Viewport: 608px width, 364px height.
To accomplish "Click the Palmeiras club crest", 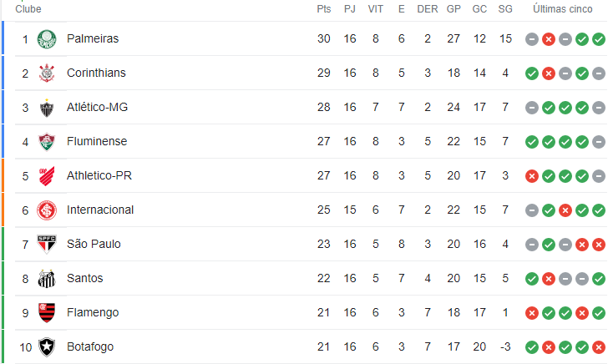I will [x=47, y=39].
